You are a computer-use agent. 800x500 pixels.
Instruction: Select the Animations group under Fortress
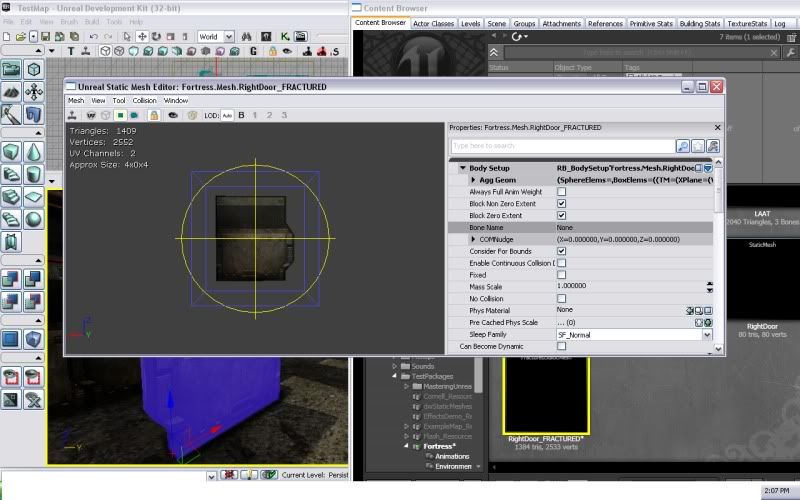click(452, 456)
